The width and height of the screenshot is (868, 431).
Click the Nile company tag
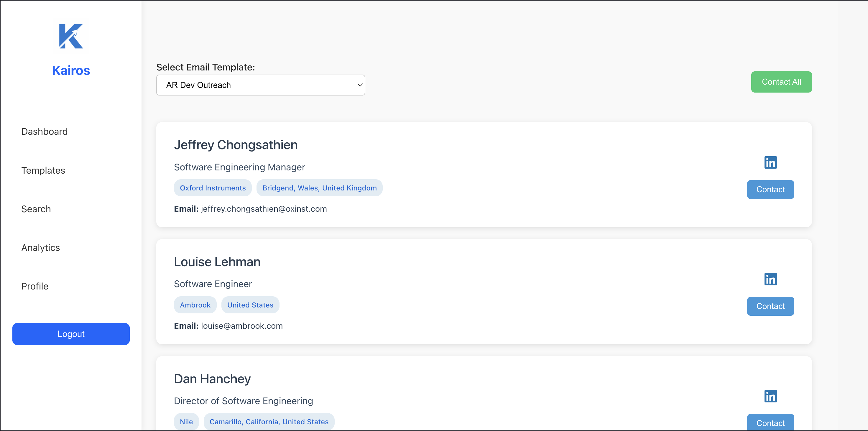click(x=186, y=422)
